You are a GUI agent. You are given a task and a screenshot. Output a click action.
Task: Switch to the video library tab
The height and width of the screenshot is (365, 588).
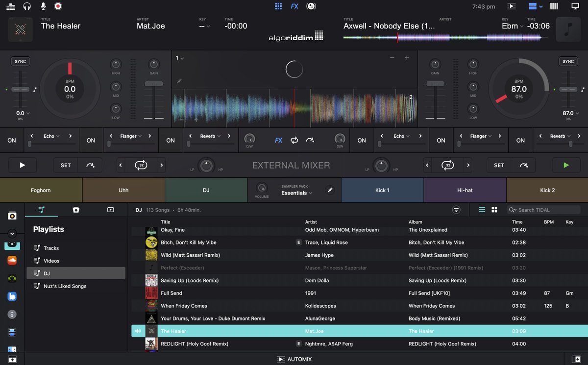click(111, 210)
